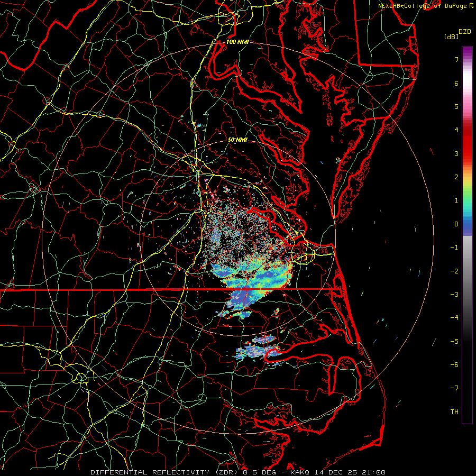Click the NEXLAB-College of DuPage watermark text
This screenshot has height=476, width=476.
point(426,6)
